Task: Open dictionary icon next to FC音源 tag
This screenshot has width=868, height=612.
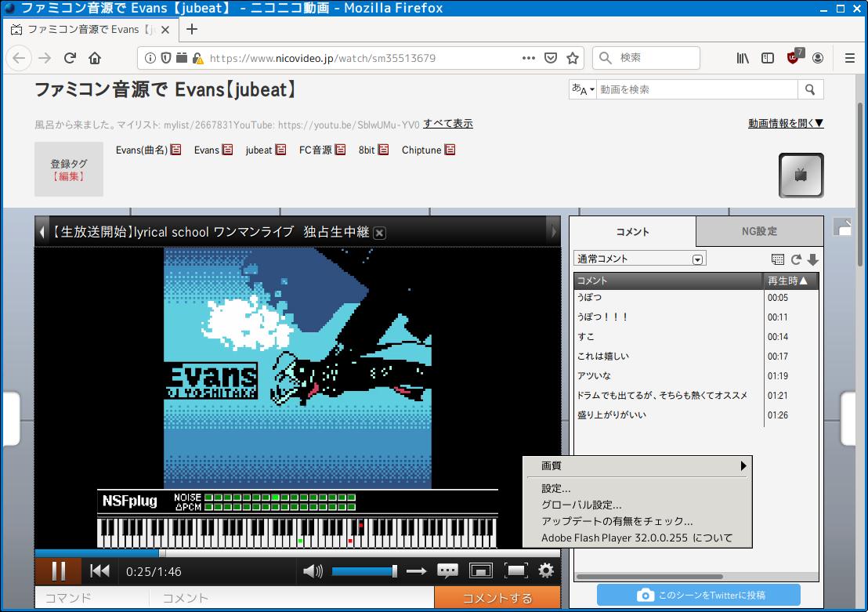Action: 340,150
